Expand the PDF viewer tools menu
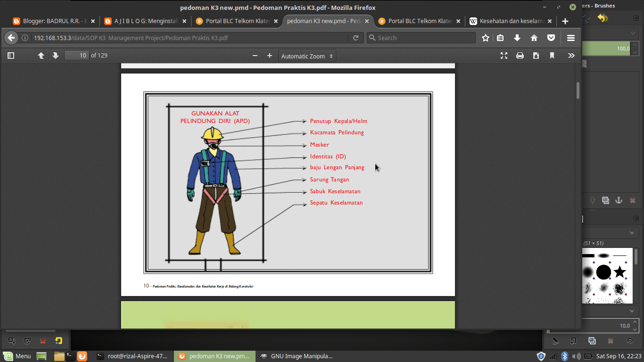The image size is (644, 362). (571, 56)
